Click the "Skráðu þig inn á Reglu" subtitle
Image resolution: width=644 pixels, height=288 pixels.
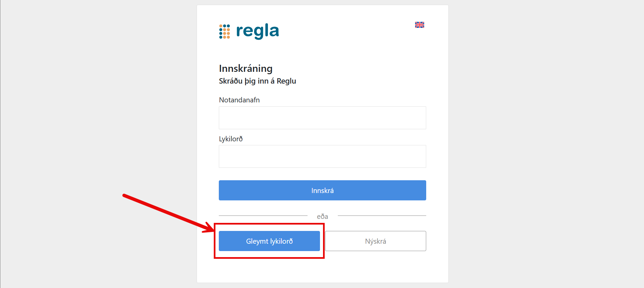(x=257, y=81)
